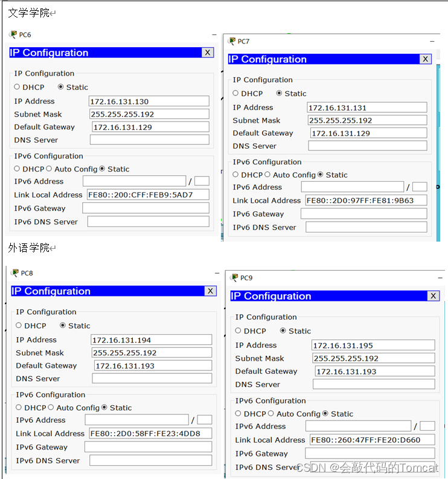
Task: Click PC9 DNS Server field
Action: (374, 384)
